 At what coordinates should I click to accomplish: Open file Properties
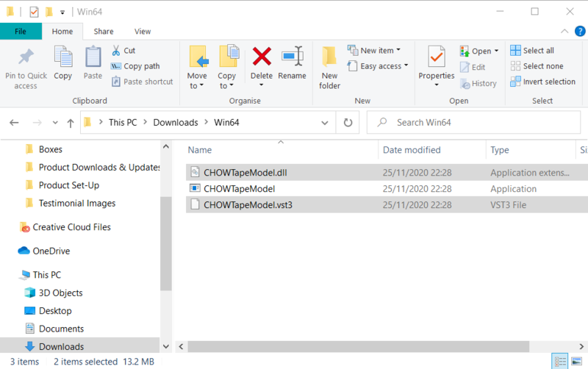click(437, 67)
